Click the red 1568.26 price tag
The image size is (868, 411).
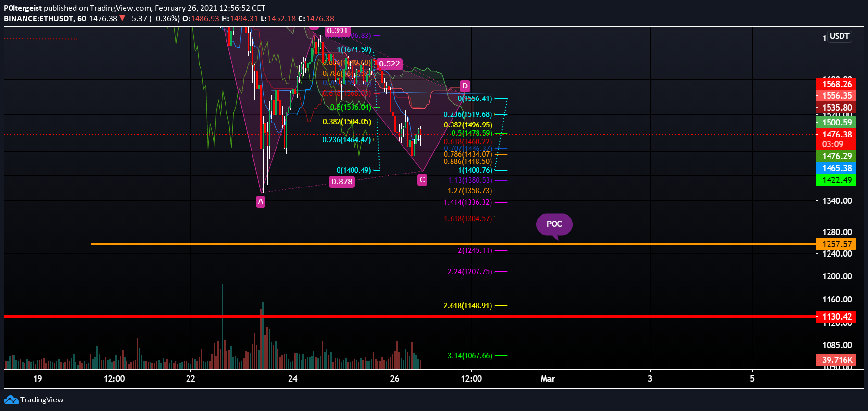tap(836, 84)
